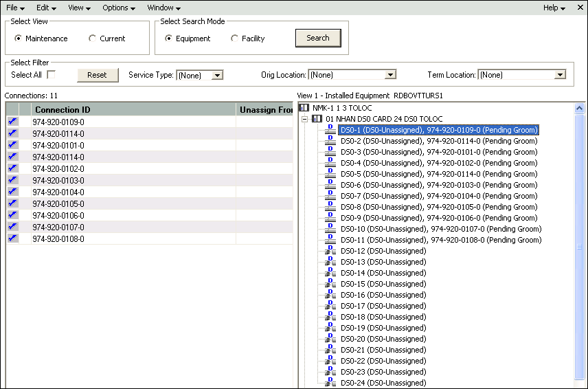
Task: Click the DS0-18 unassigned port icon
Action: click(x=330, y=317)
